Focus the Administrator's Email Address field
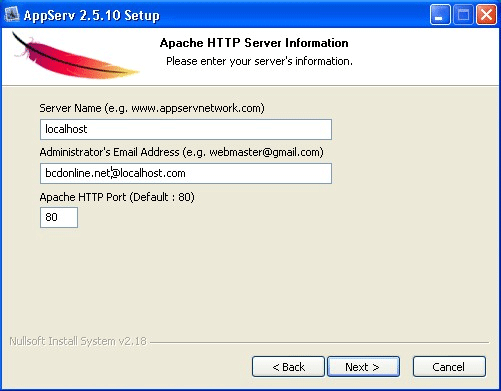The width and height of the screenshot is (501, 391). pos(186,173)
